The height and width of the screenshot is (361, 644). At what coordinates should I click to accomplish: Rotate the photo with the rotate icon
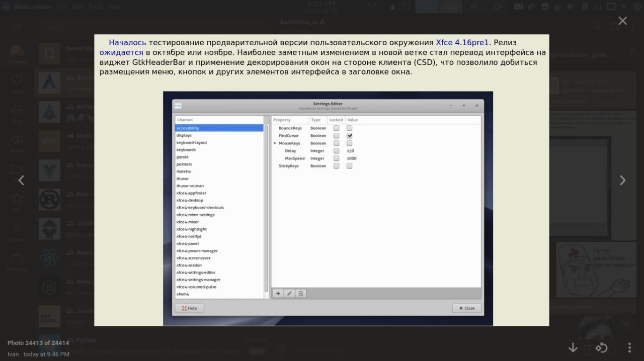pos(601,347)
